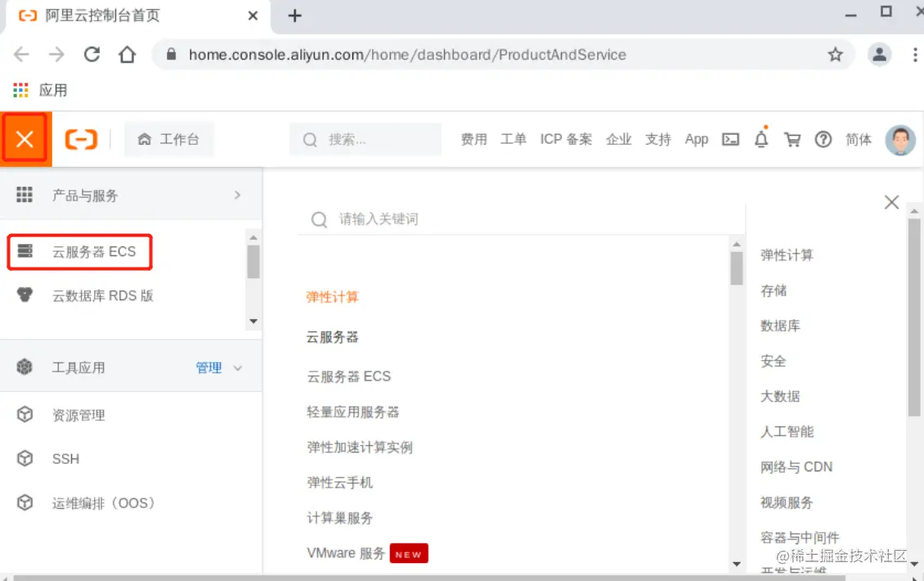
Task: Expand 产品与服务 with the chevron
Action: click(237, 195)
